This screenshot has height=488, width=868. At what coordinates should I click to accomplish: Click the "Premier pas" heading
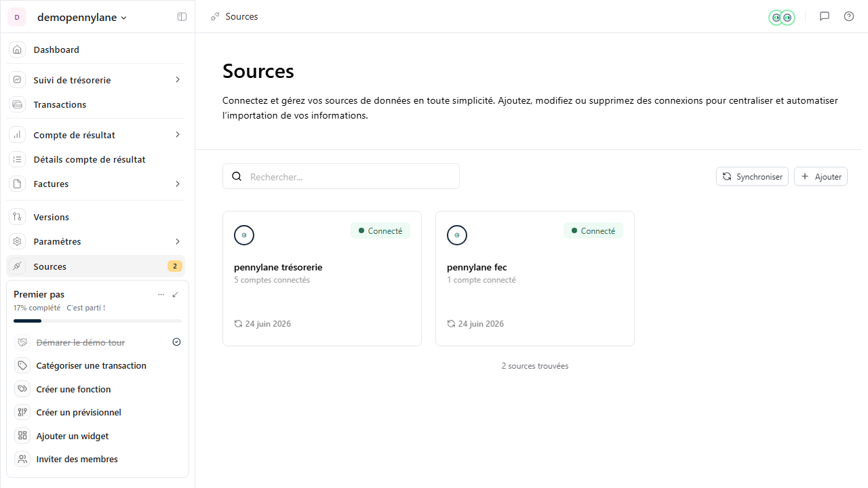pos(39,294)
